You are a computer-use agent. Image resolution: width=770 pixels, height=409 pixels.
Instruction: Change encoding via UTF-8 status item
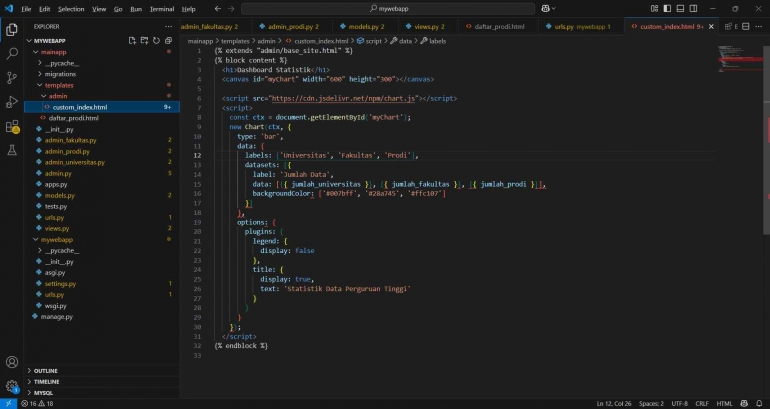point(680,404)
